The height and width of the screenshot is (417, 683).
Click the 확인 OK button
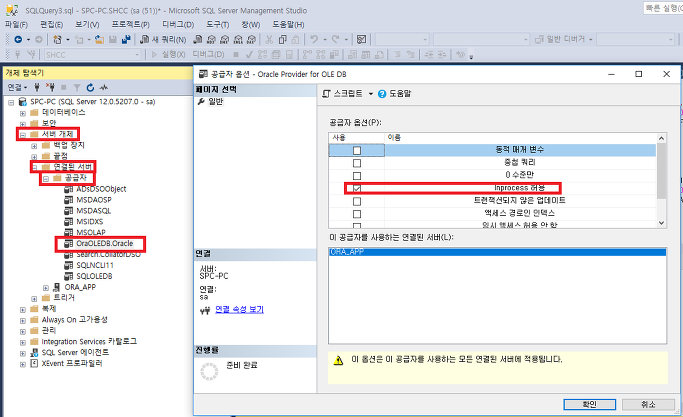(x=589, y=404)
